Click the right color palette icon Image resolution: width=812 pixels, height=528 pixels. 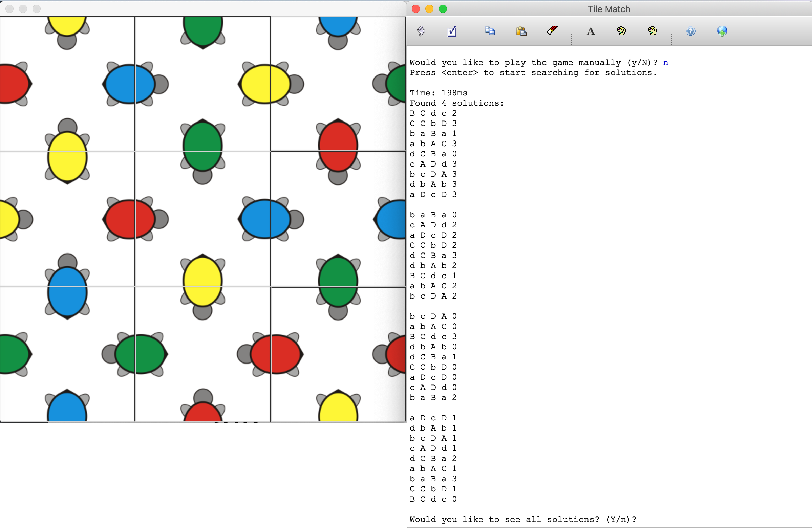click(x=652, y=31)
